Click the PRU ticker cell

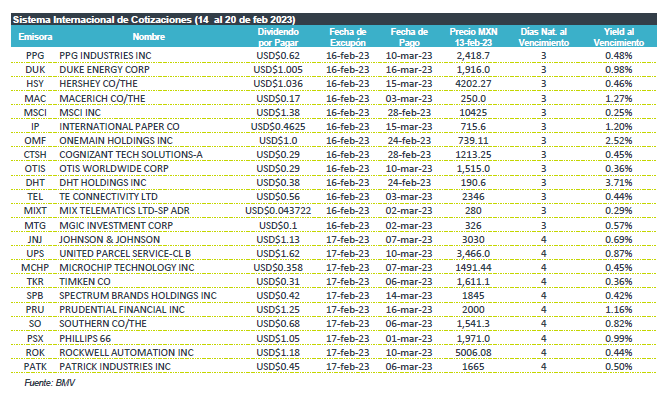[x=35, y=310]
